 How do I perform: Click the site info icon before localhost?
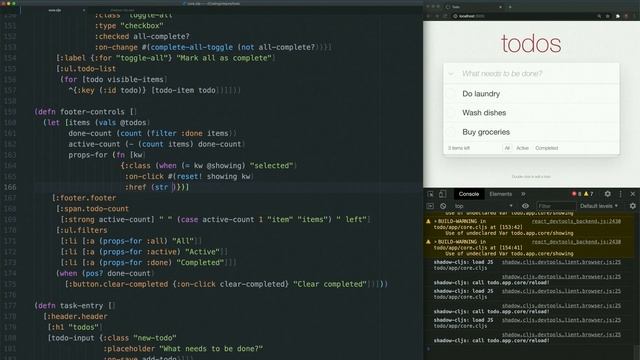(x=455, y=16)
